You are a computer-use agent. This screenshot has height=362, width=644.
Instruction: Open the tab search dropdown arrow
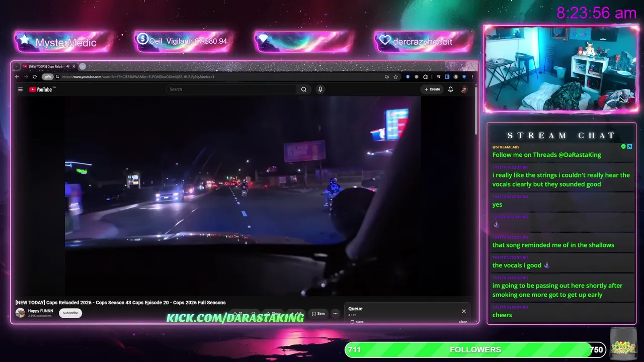pyautogui.click(x=16, y=66)
